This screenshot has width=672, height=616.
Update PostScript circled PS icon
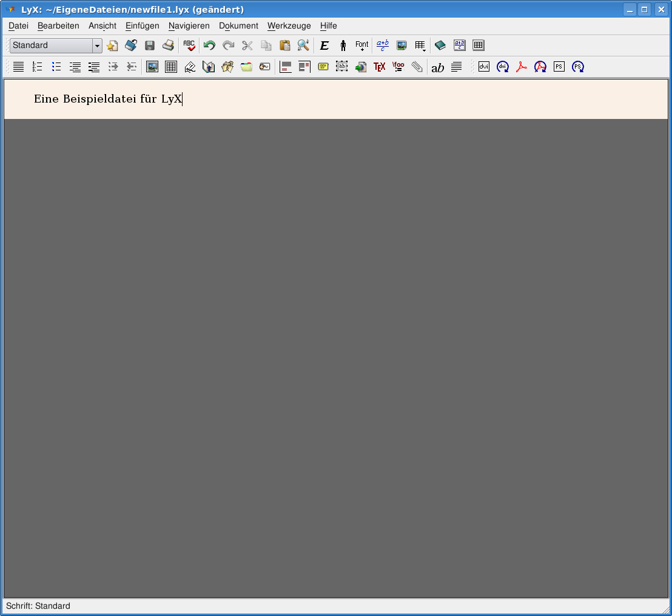(x=578, y=67)
